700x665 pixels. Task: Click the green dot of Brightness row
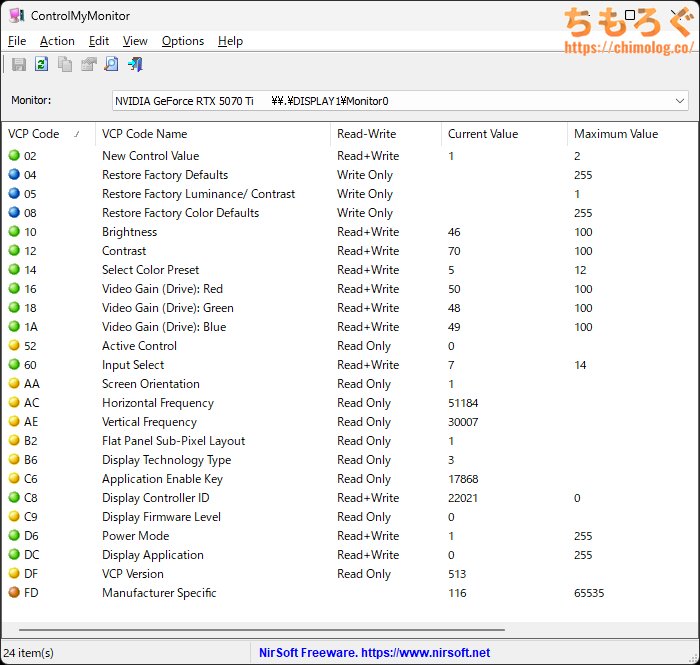tap(14, 231)
